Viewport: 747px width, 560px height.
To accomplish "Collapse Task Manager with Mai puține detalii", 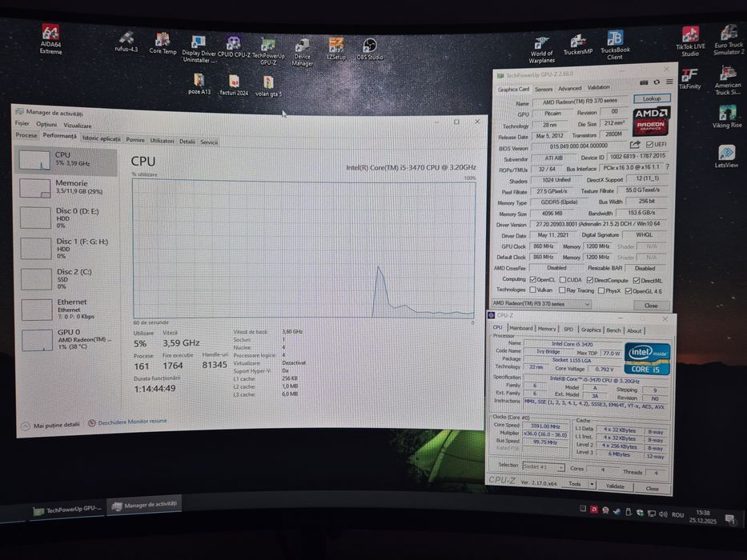I will (x=51, y=426).
